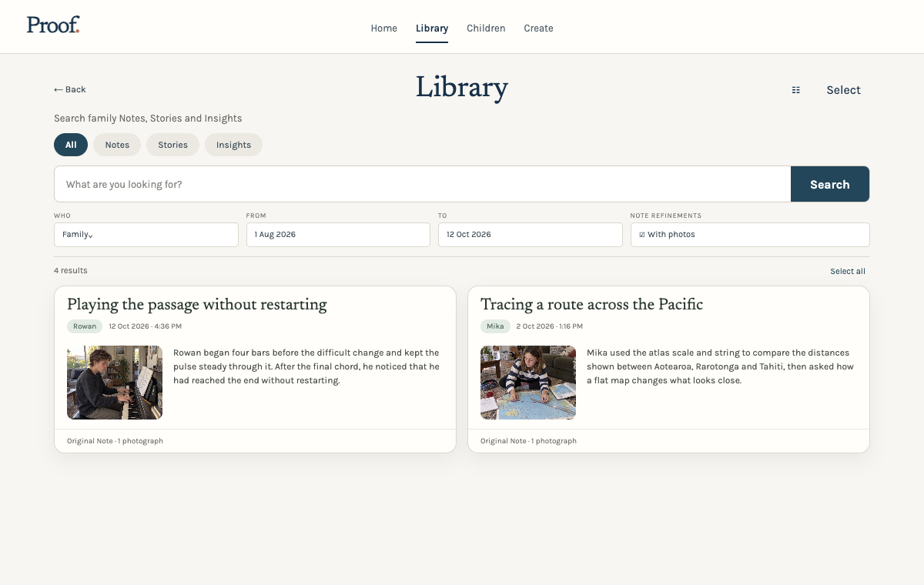This screenshot has width=924, height=585.
Task: Select the '2 Oct 2026 · 1:16 PM' timestamp
Action: [550, 326]
